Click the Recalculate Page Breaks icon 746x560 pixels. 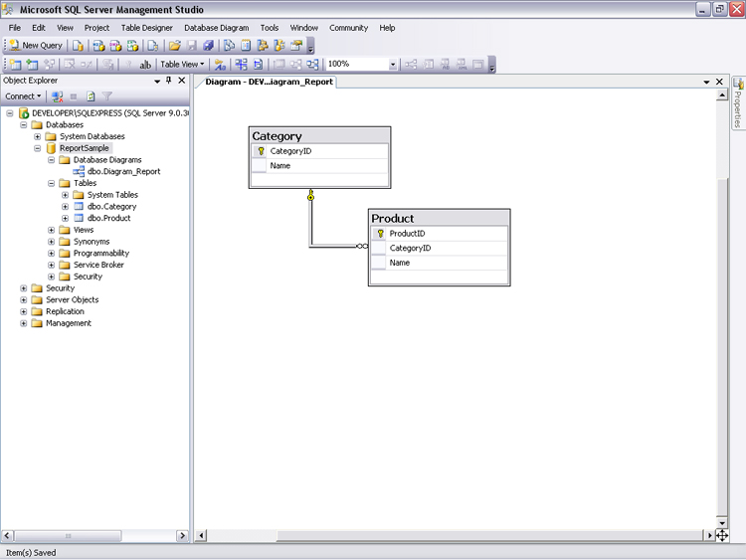tap(258, 65)
